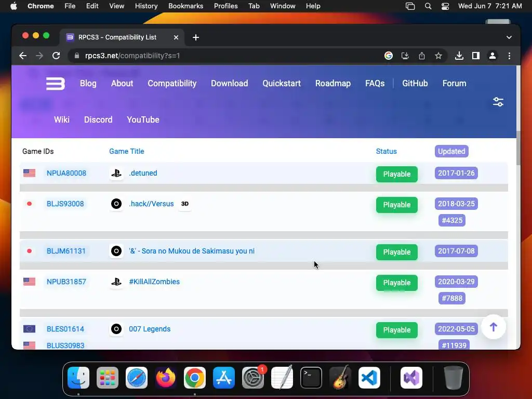Viewport: 532px width, 399px height.
Task: Open the History menu in the menu bar
Action: 146,6
